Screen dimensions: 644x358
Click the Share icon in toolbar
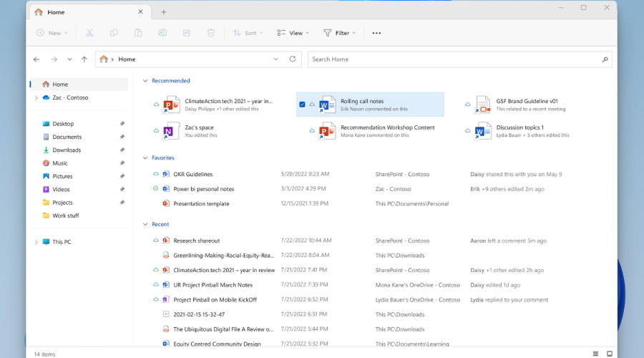(x=187, y=33)
